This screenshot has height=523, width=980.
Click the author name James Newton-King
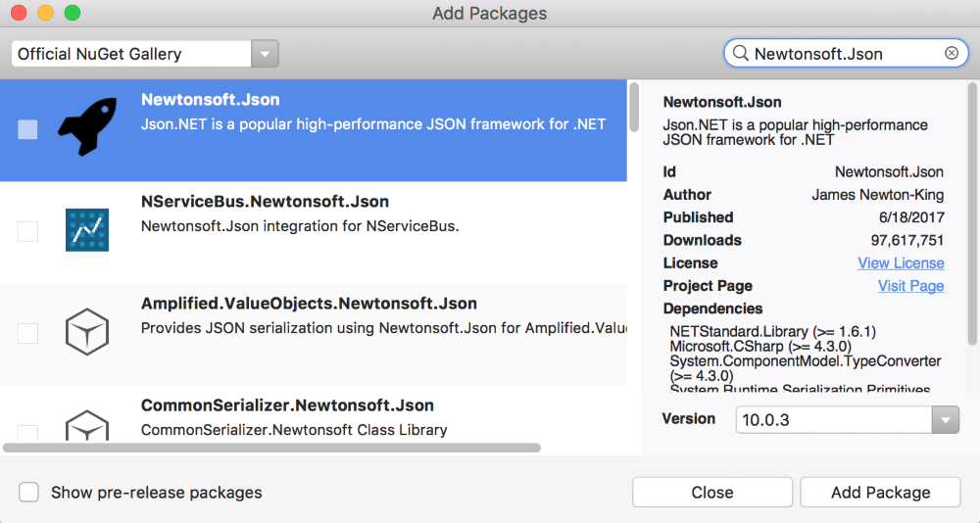(x=877, y=195)
